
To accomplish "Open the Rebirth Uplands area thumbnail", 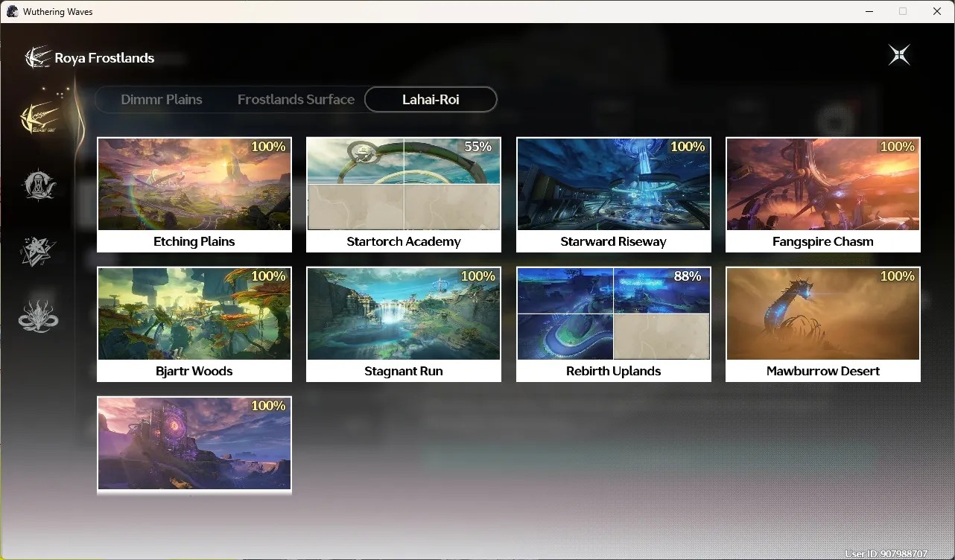I will (x=614, y=314).
